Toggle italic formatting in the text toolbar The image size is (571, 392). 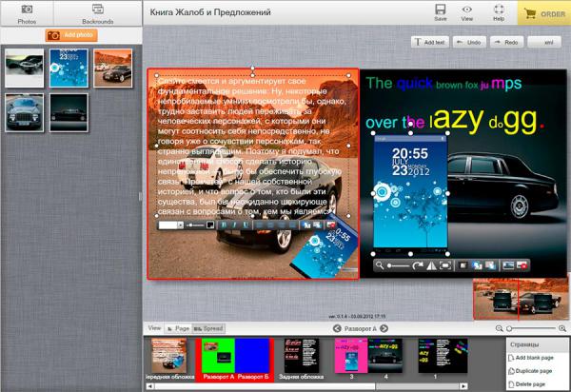234,225
